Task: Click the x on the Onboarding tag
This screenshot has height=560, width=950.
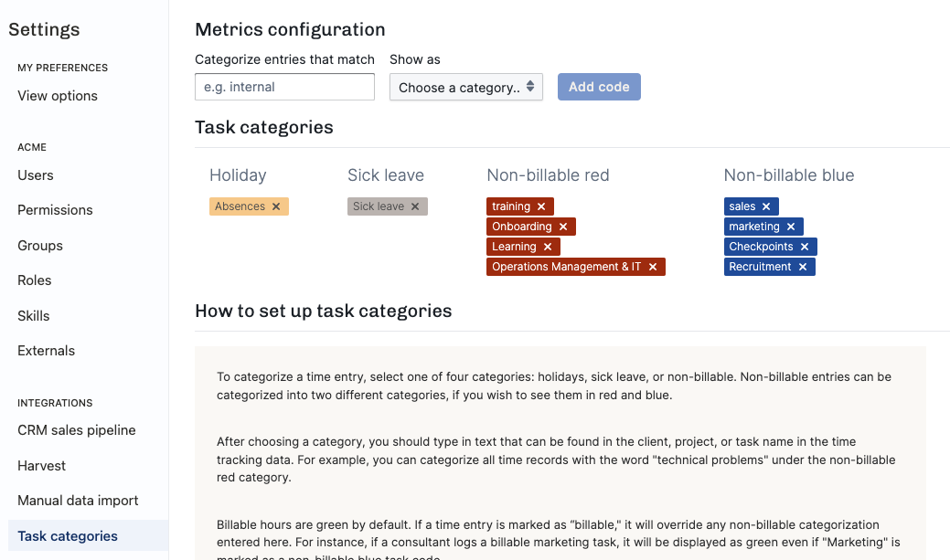Action: 563,227
